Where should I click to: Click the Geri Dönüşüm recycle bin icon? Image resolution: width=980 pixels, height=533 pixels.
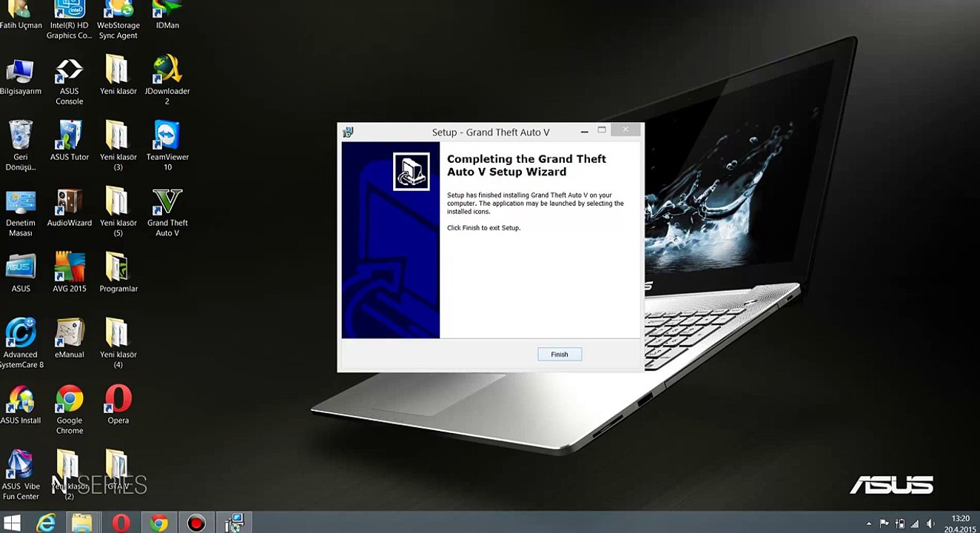[21, 146]
